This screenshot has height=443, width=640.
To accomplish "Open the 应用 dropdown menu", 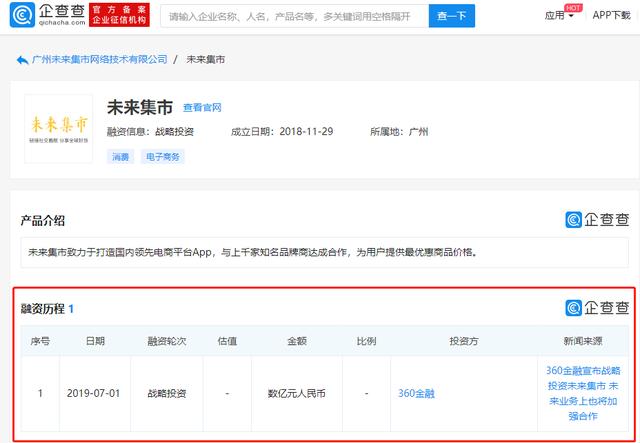I will click(560, 16).
